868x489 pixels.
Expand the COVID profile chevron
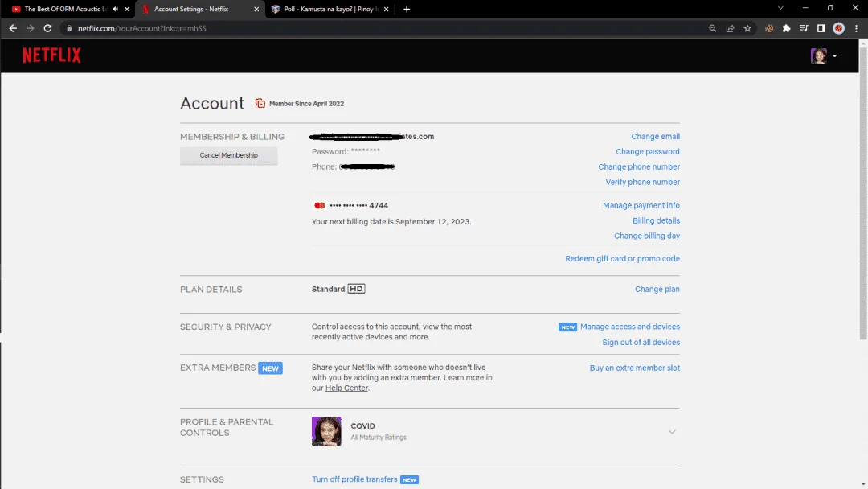point(671,431)
